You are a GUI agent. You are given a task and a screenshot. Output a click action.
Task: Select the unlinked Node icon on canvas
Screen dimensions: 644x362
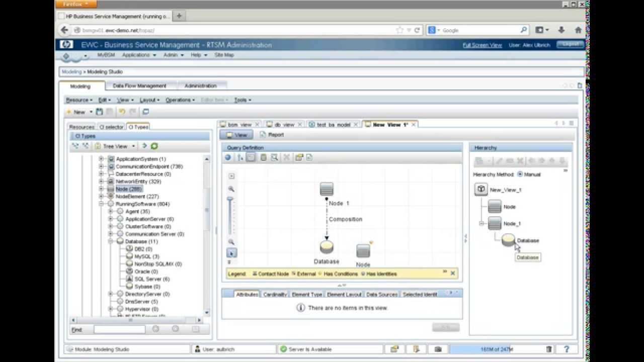pos(363,251)
